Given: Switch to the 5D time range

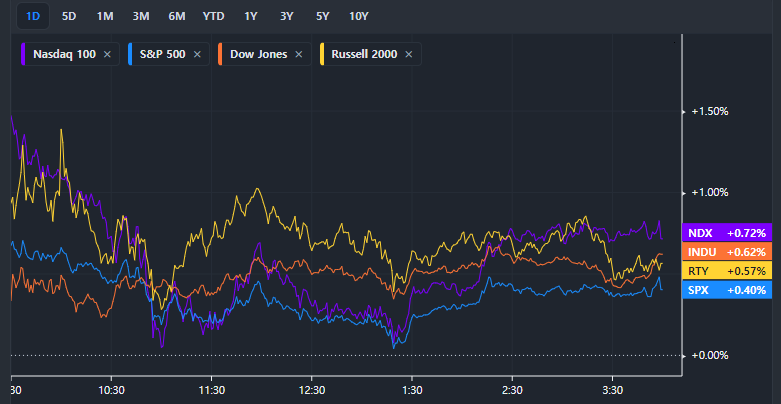Looking at the screenshot, I should 68,16.
